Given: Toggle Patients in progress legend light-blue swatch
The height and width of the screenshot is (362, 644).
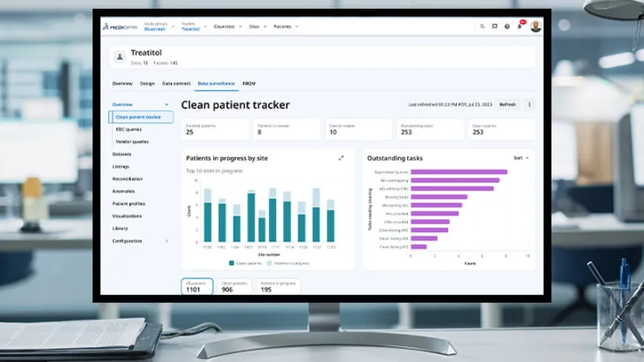Looking at the screenshot, I should [x=269, y=263].
